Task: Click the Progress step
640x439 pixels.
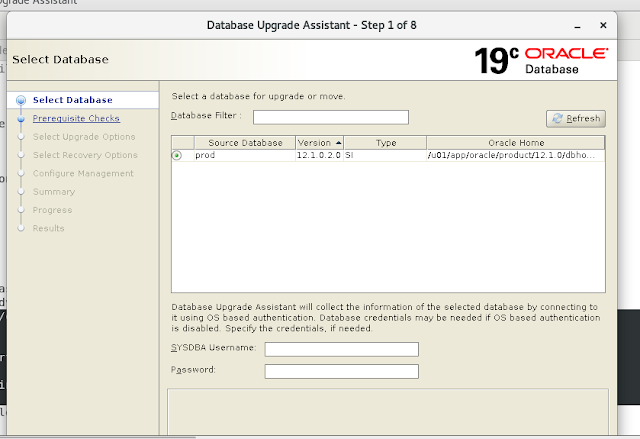Action: point(52,210)
